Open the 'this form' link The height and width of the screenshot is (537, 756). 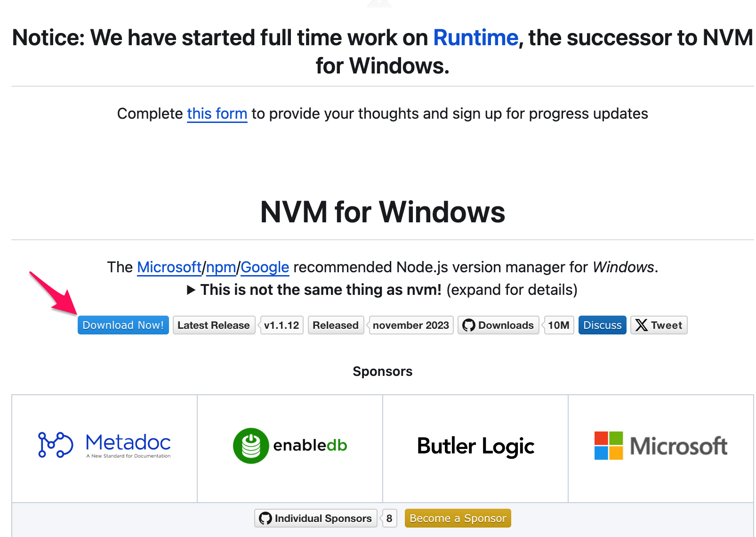217,114
